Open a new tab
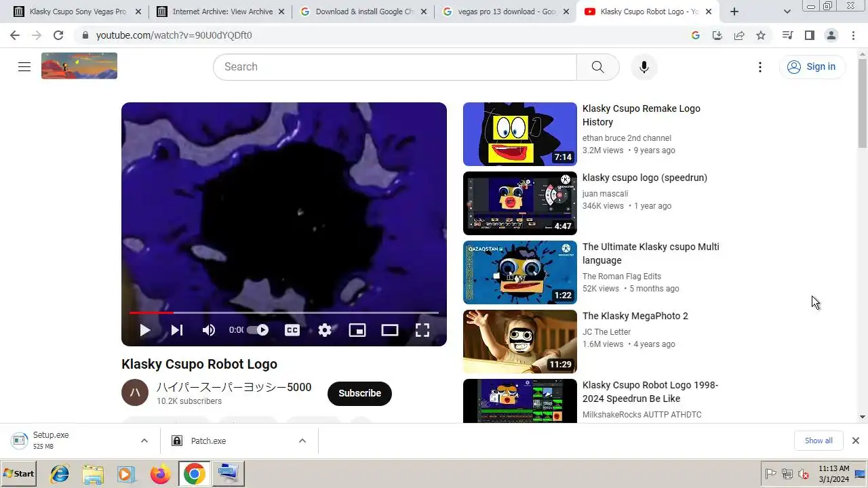Screen dimensions: 868x488 click(734, 12)
